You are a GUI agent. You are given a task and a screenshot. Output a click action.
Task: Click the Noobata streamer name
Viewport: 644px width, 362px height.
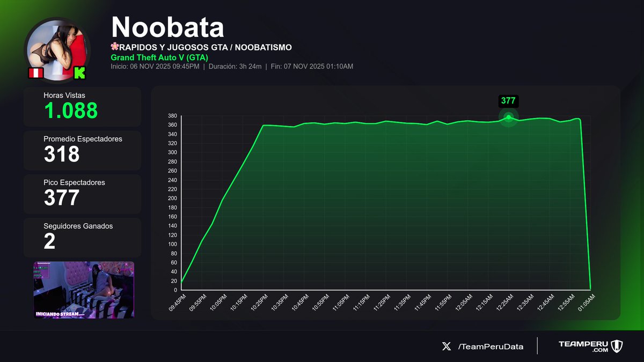point(168,26)
